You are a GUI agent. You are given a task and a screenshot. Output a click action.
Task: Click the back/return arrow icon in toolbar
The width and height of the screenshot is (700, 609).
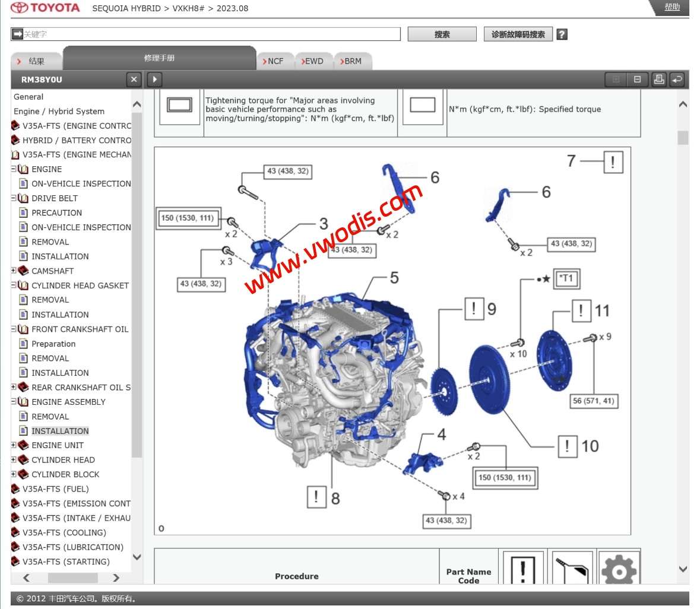coord(677,80)
